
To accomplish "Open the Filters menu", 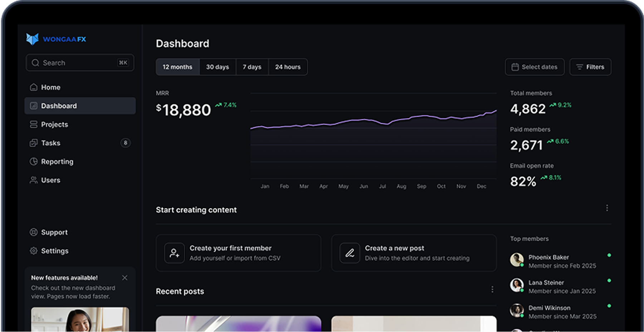I will (x=590, y=67).
